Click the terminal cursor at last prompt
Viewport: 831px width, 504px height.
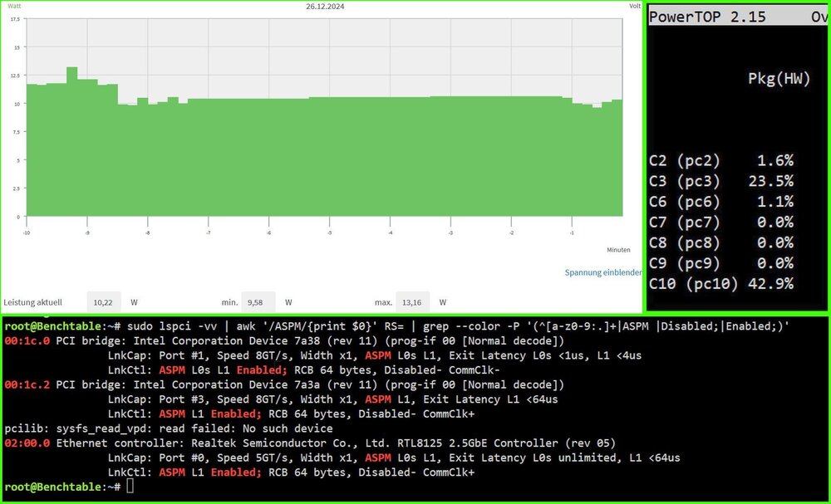130,487
